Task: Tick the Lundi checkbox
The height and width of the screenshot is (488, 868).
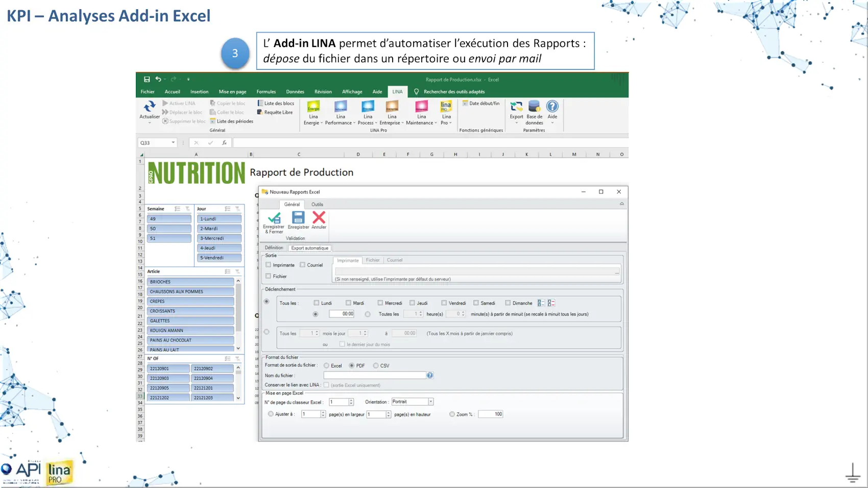Action: click(x=317, y=303)
